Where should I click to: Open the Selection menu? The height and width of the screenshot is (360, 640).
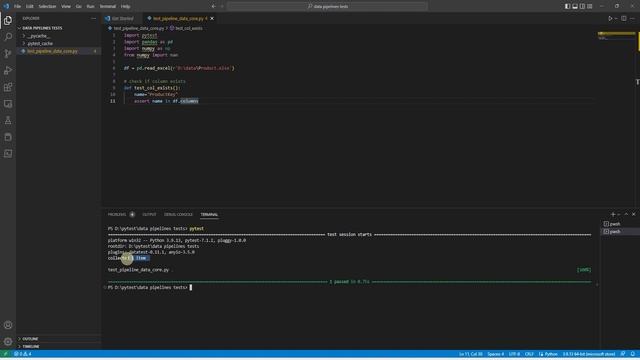[x=47, y=6]
